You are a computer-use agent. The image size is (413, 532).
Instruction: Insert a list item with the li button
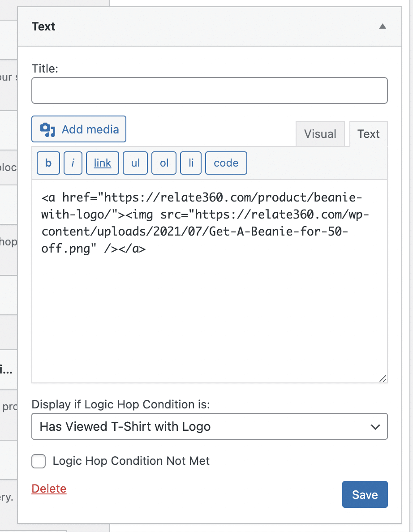[190, 163]
